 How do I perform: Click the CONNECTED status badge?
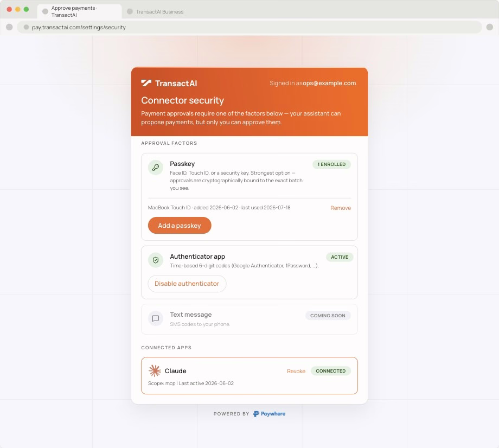click(x=331, y=371)
